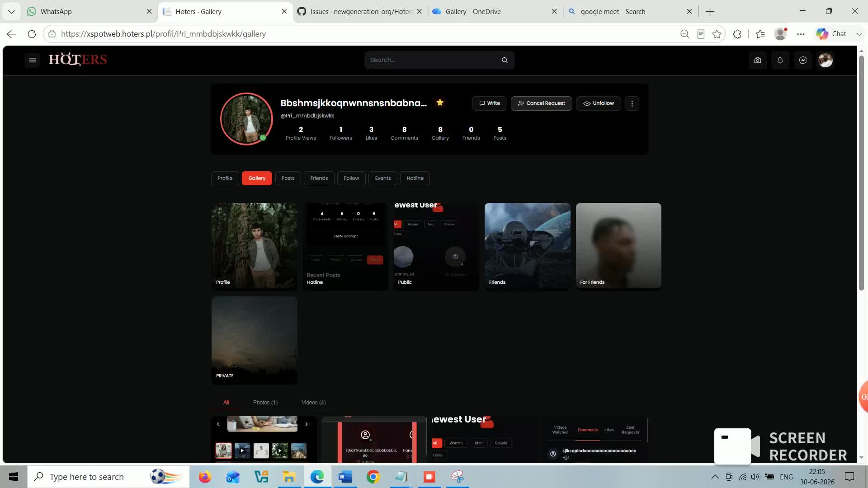Open the messenger chat icon in header
The width and height of the screenshot is (868, 488).
[803, 60]
